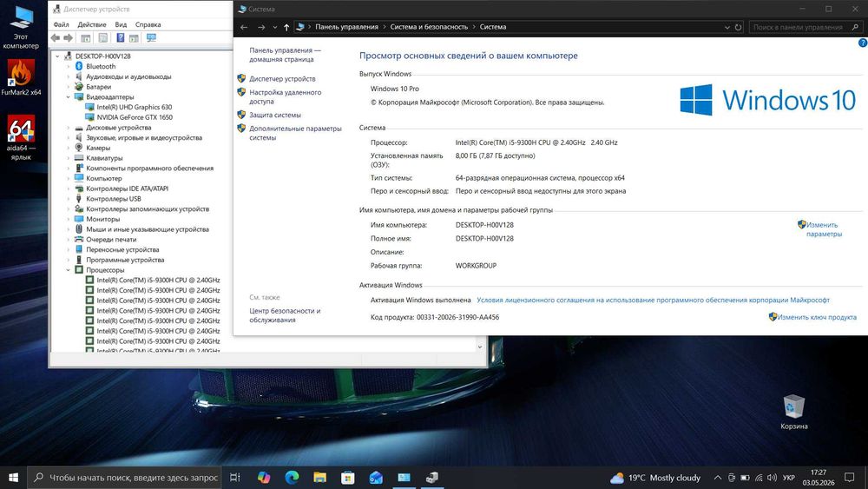Open the Microsoft license terms link
Viewport: 868px width, 489px height.
[654, 301]
